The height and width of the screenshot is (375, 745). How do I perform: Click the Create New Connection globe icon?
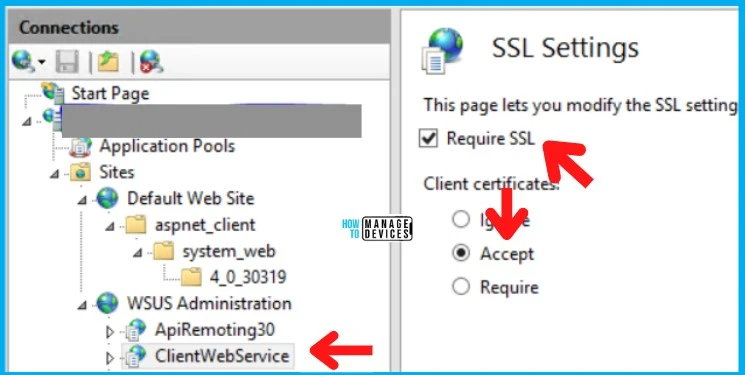click(x=22, y=62)
